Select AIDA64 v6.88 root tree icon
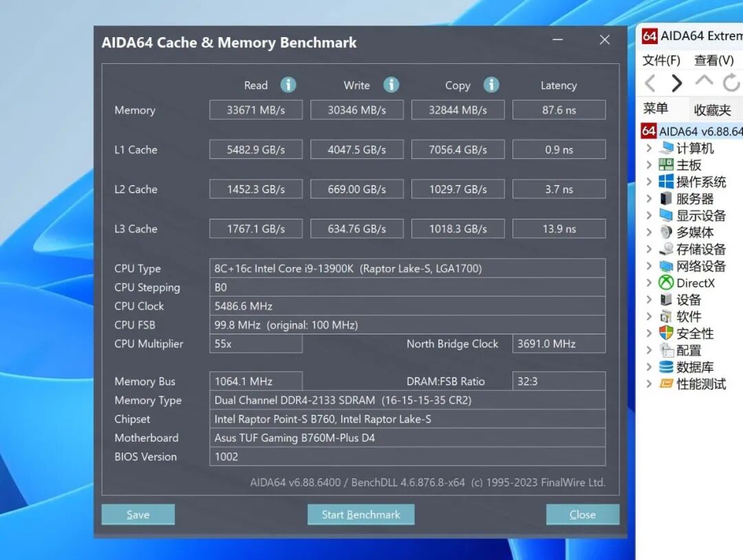Image resolution: width=743 pixels, height=560 pixels. [648, 131]
